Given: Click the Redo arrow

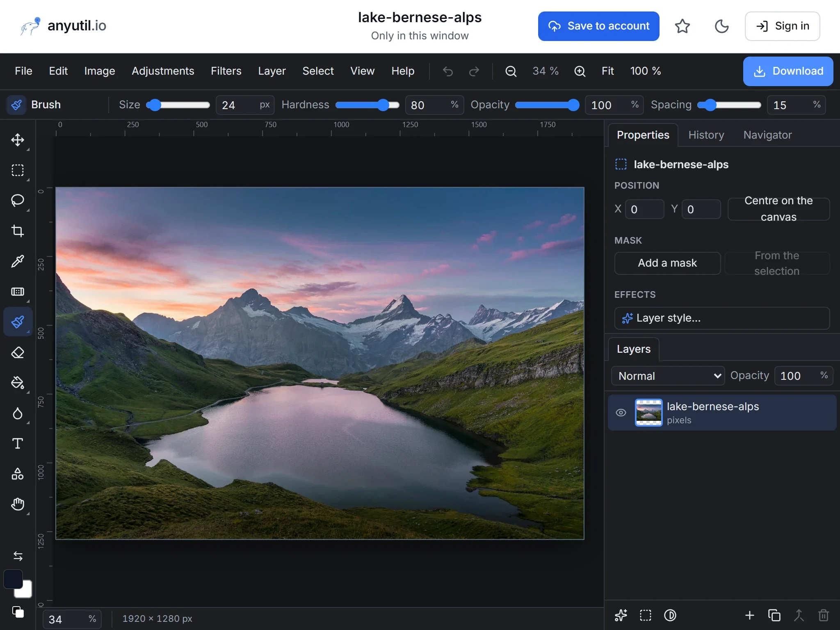Looking at the screenshot, I should point(474,71).
